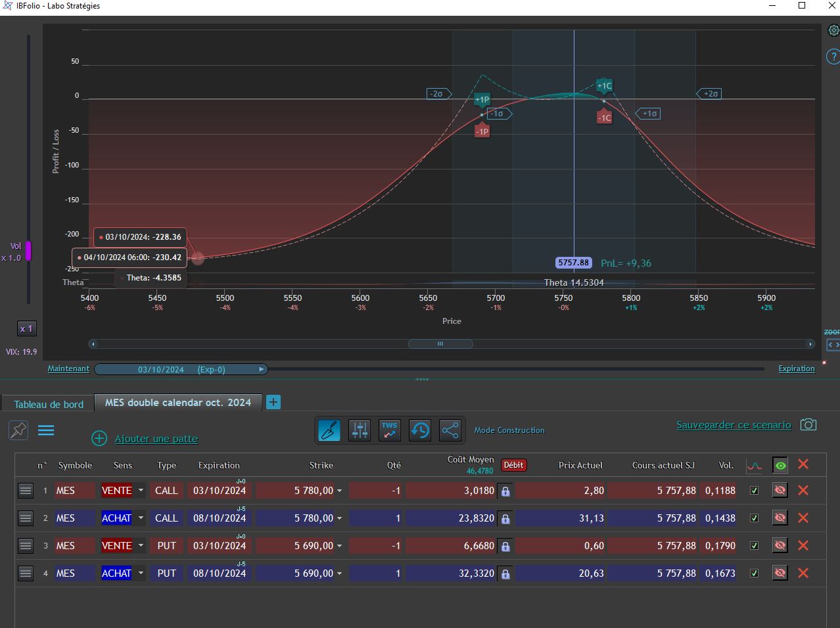Select the sliders adjustment mode icon
The height and width of the screenshot is (628, 840).
[360, 430]
